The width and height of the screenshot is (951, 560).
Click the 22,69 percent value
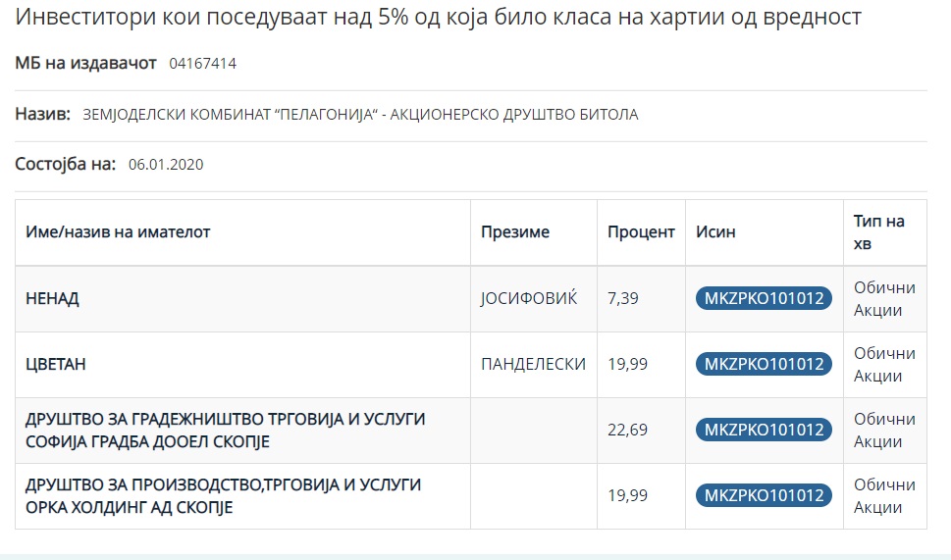tap(627, 430)
